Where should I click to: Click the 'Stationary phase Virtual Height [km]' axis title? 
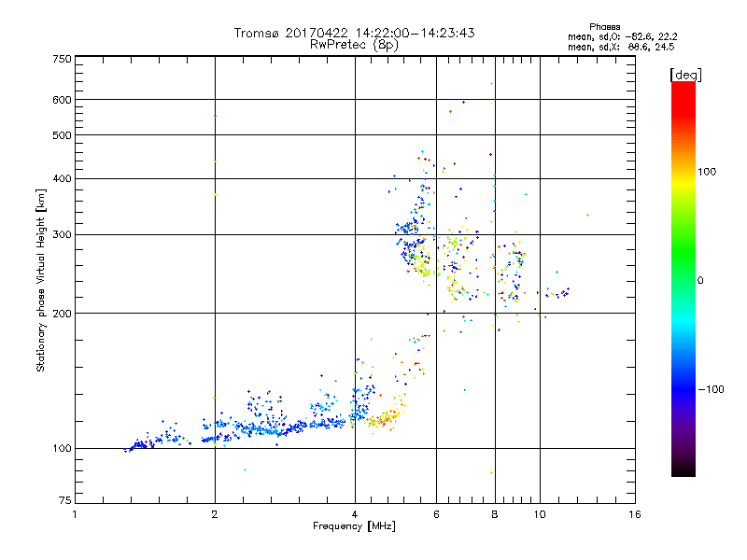(x=41, y=280)
